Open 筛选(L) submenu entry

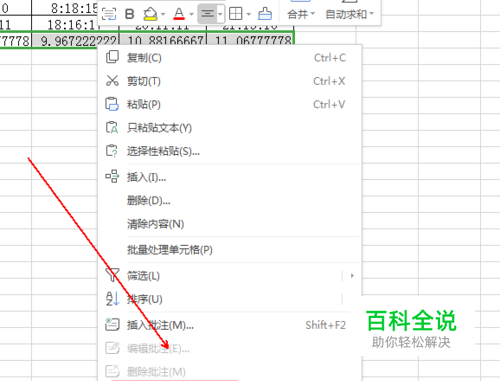pos(230,276)
